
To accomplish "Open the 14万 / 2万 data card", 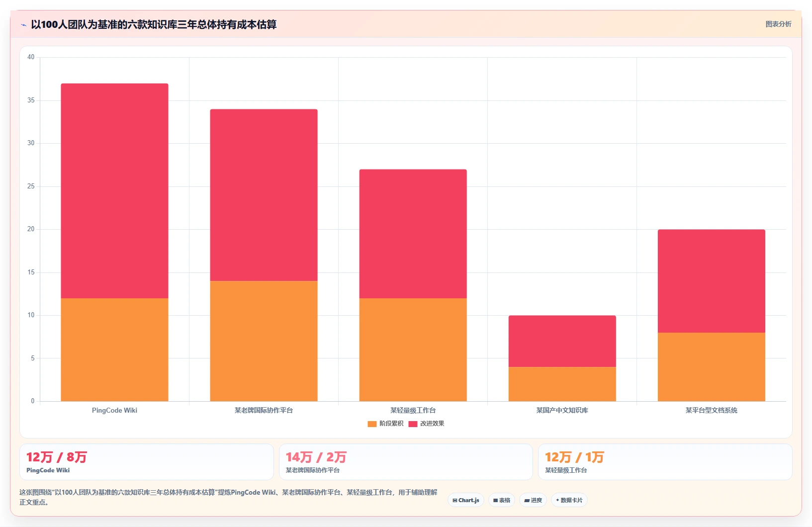I will (406, 462).
